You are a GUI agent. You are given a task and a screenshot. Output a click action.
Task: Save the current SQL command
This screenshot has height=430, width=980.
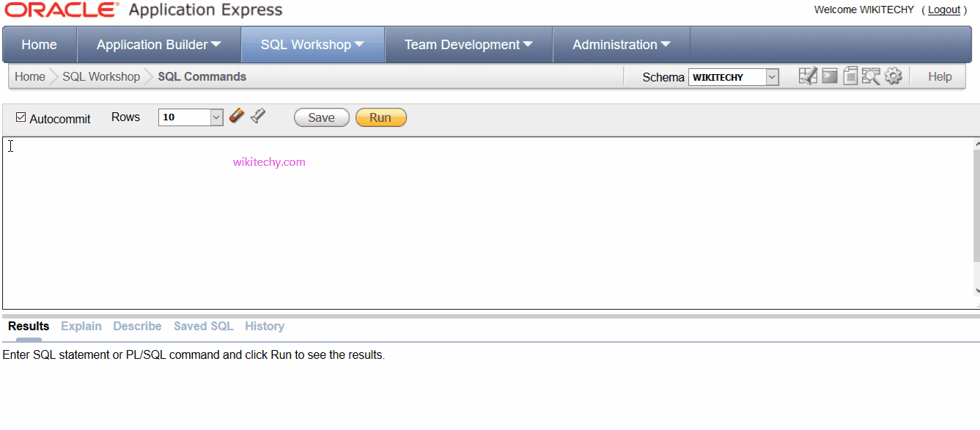pyautogui.click(x=321, y=117)
